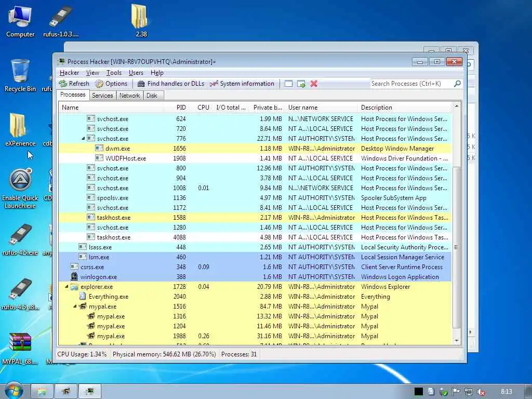
Task: Open Find handles or DLLs
Action: (x=170, y=84)
